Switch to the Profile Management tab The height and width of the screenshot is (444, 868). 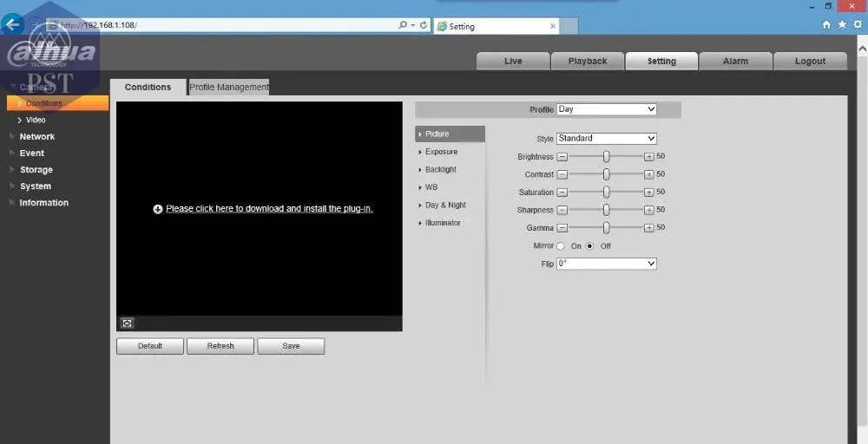tap(229, 87)
